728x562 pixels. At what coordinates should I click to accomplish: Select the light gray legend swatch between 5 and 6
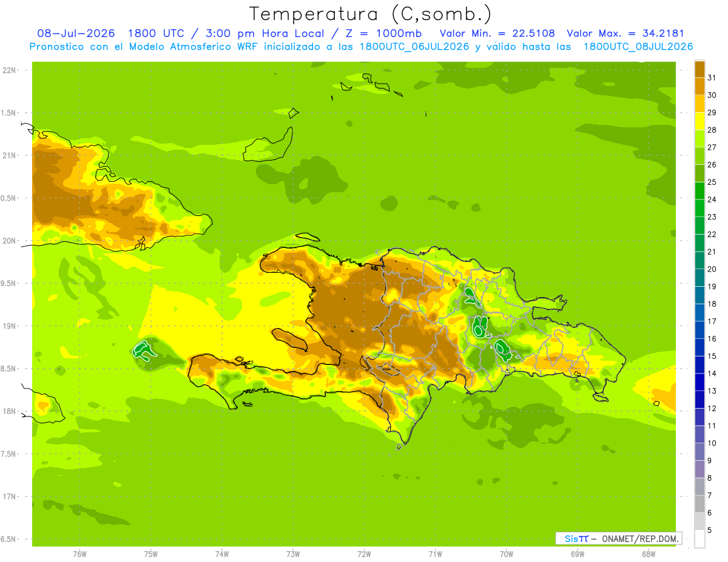click(x=699, y=521)
